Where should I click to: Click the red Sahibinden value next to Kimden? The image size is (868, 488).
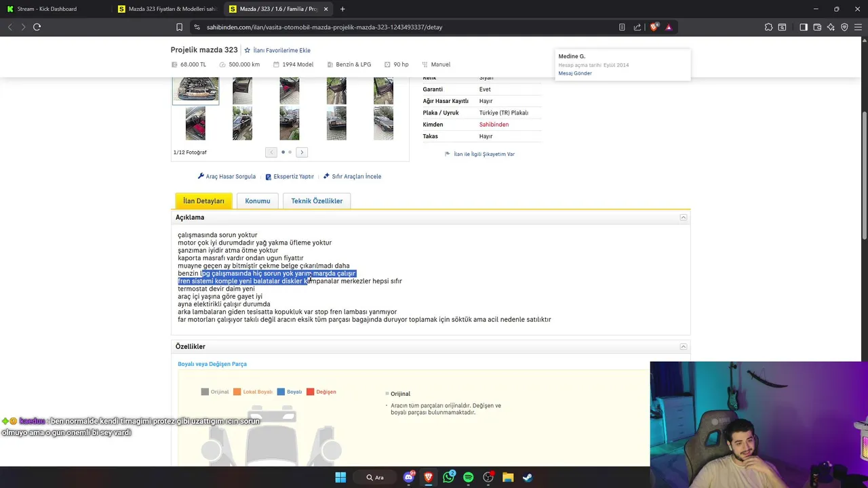[x=494, y=125]
